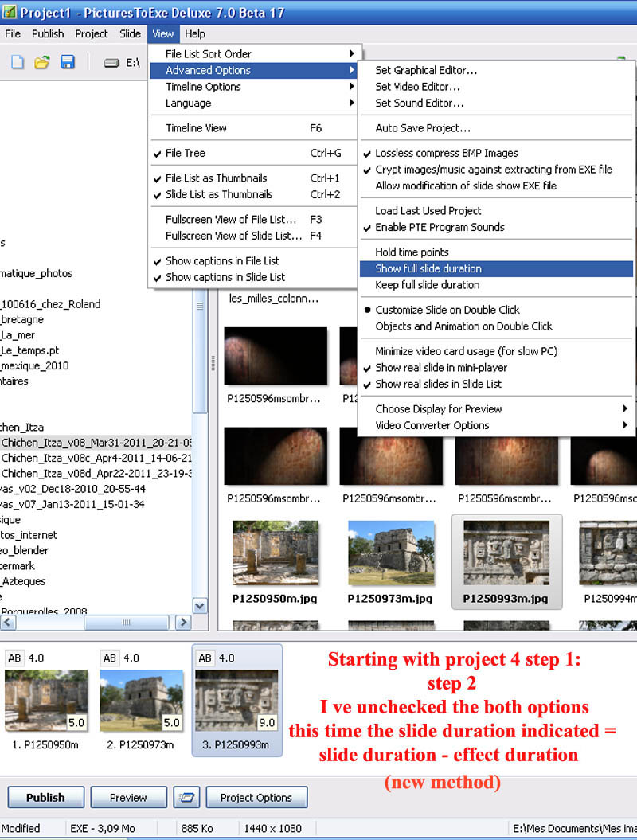Click the New project toolbar icon
Viewport: 637px width, 840px height.
(x=18, y=62)
